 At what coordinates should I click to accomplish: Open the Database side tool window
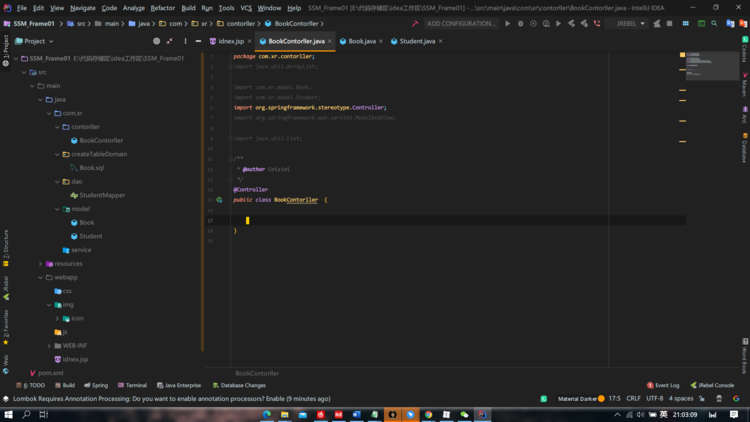pos(745,148)
